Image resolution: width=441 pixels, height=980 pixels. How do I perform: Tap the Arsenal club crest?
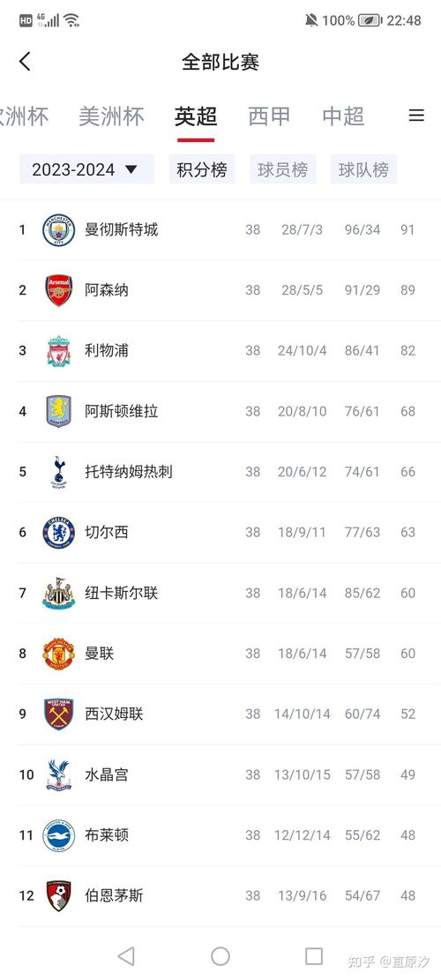tap(59, 290)
